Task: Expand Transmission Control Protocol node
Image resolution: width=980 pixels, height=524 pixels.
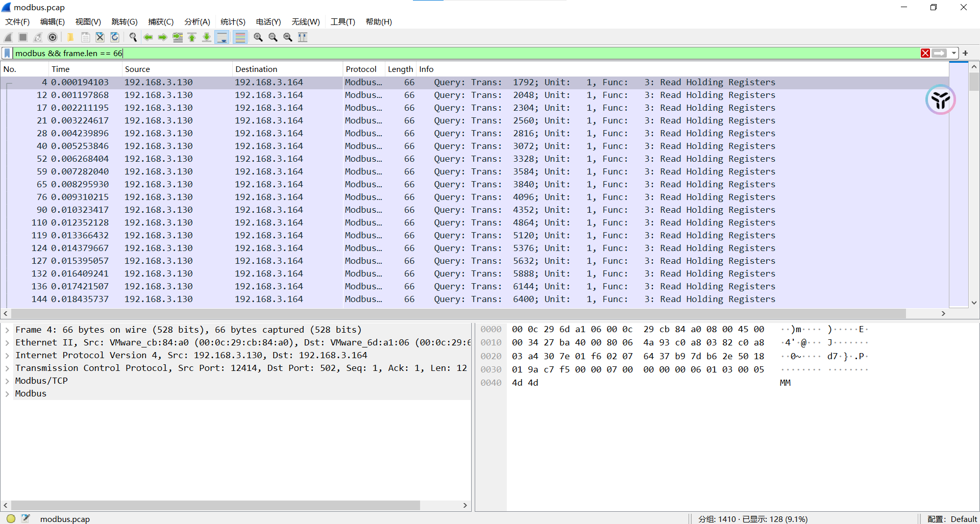Action: click(7, 368)
